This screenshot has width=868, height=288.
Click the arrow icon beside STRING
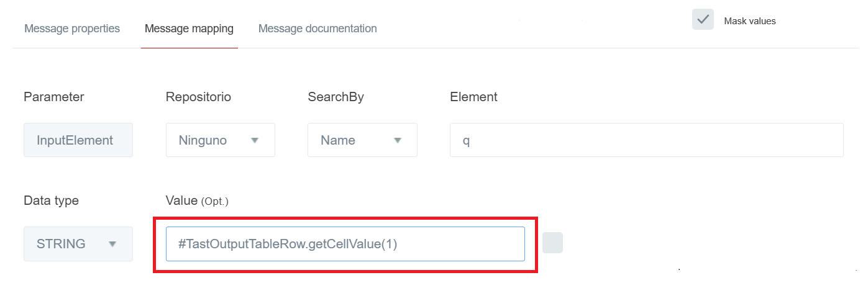pyautogui.click(x=112, y=244)
